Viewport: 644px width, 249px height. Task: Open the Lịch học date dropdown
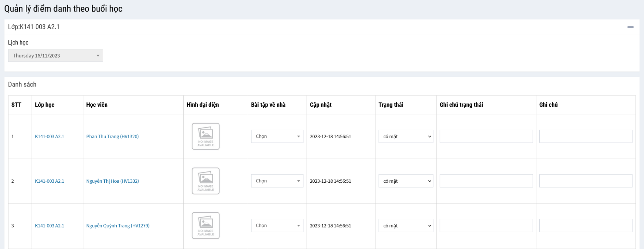[55, 56]
